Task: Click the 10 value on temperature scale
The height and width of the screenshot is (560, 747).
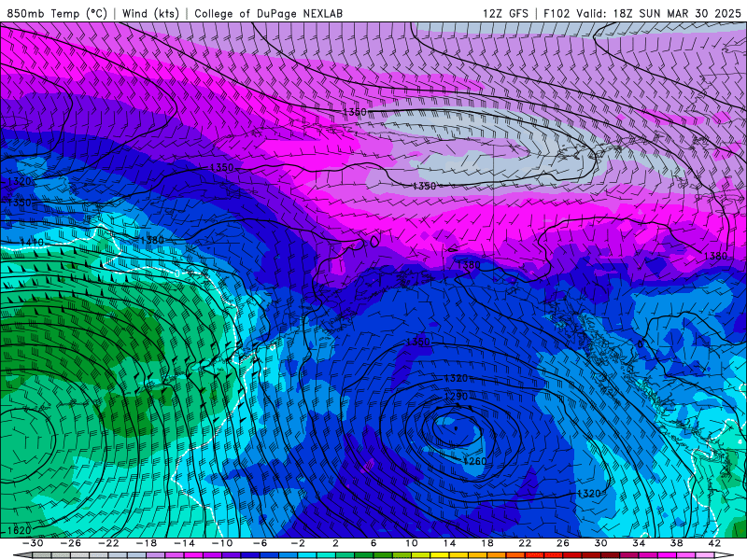Action: point(412,543)
